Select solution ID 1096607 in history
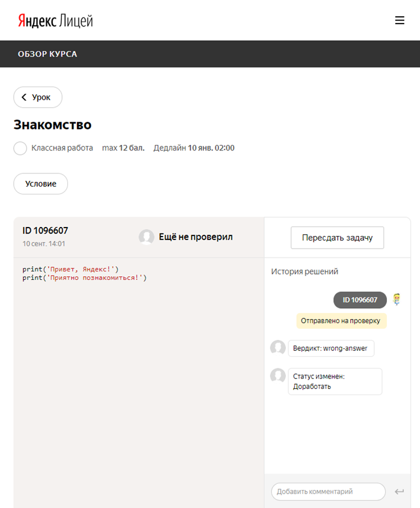Screen dimensions: 420x508 [x=360, y=300]
